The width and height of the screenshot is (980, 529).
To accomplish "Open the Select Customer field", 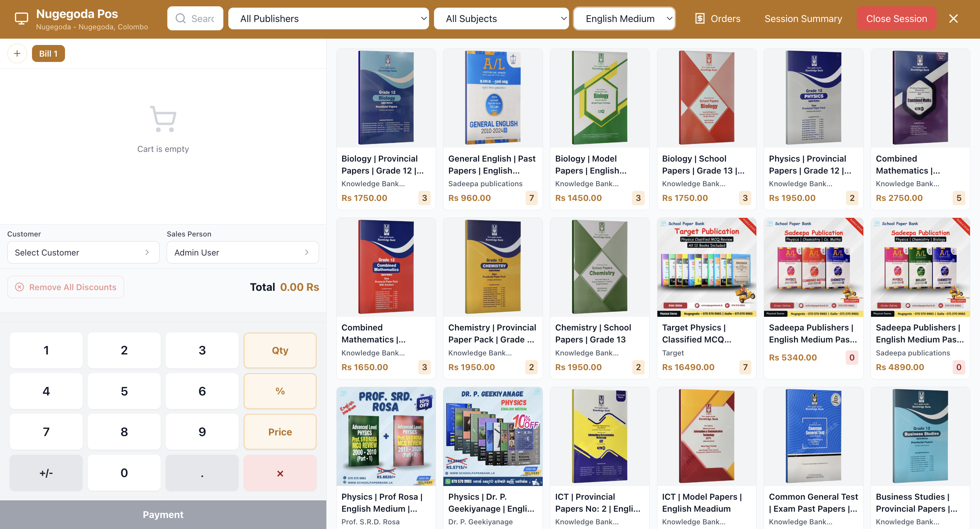I will [x=83, y=253].
